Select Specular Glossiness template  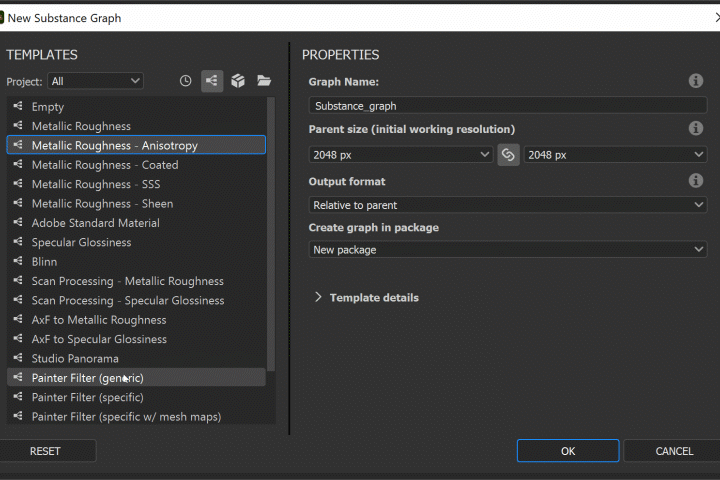(136, 242)
